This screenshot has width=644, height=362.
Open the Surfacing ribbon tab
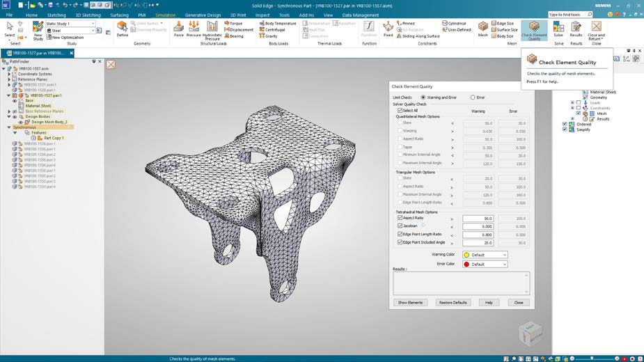coord(119,15)
